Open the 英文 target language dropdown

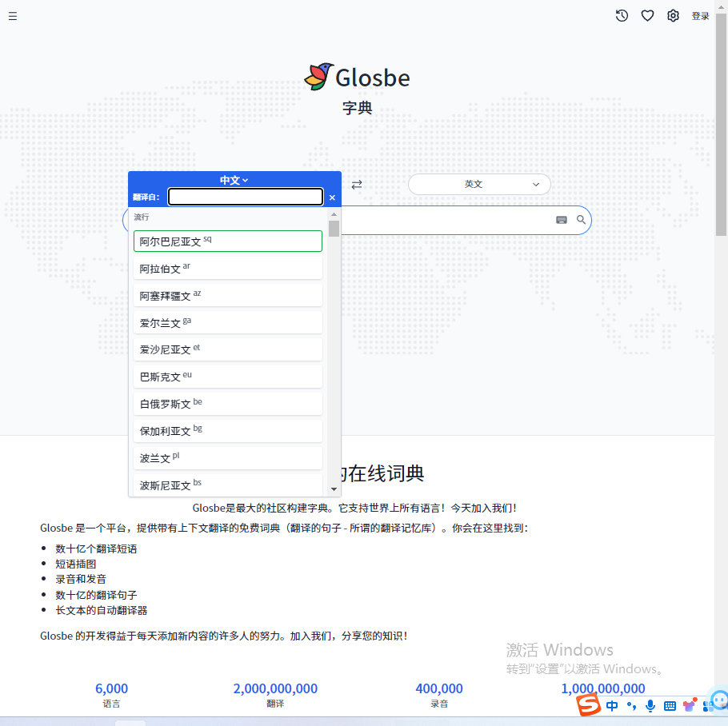pos(479,184)
